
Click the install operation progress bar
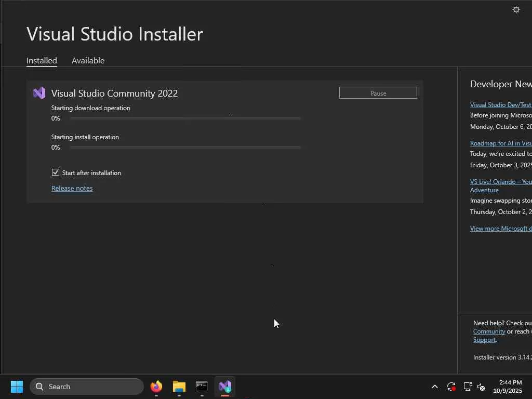coord(185,147)
